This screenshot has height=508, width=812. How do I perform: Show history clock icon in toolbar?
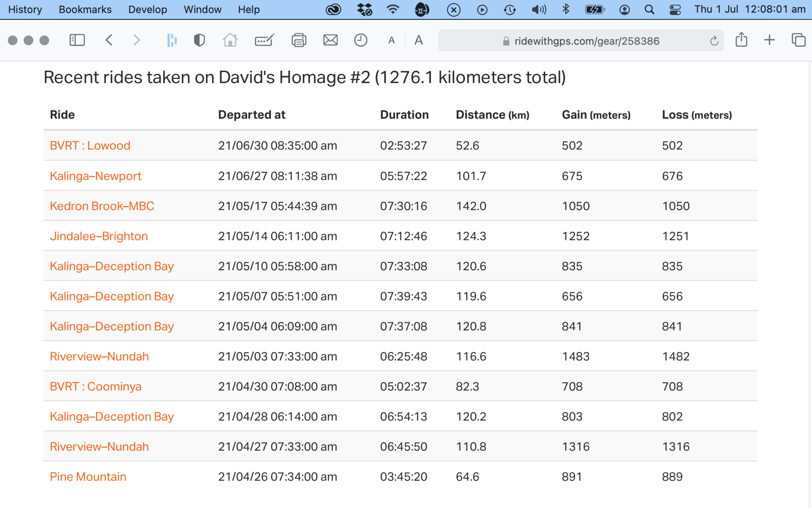pos(361,40)
